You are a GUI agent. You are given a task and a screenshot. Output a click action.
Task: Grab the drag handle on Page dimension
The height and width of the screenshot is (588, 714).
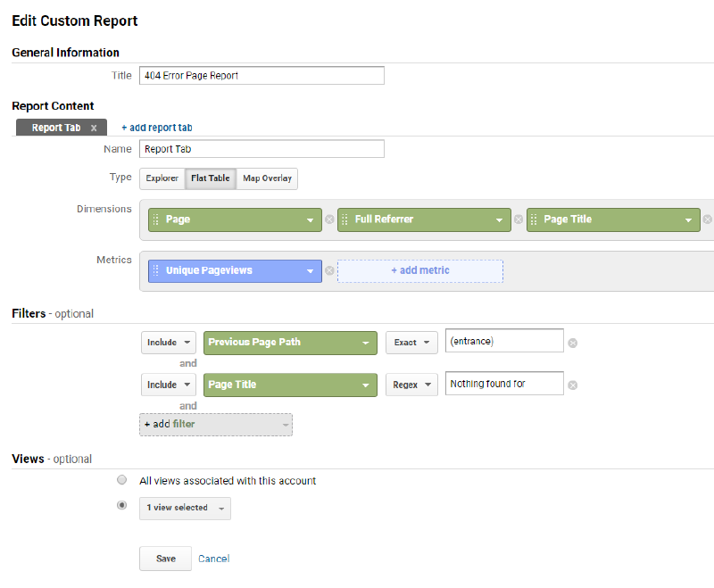(x=155, y=219)
